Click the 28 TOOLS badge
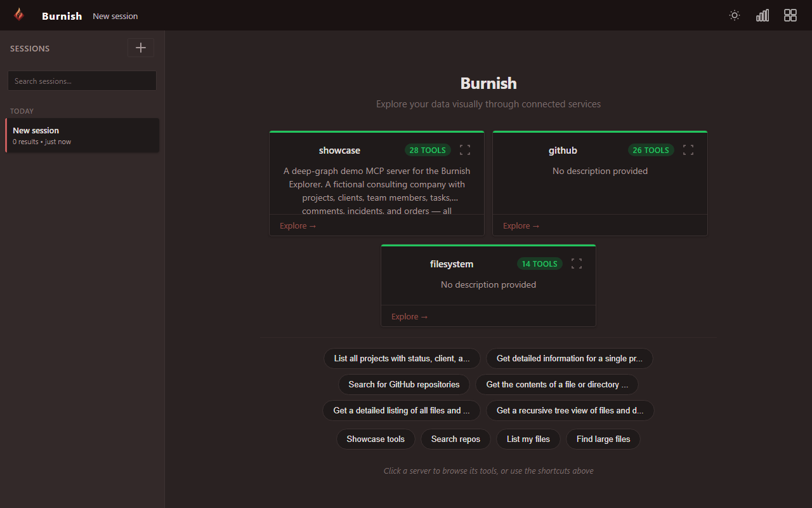The image size is (812, 508). pyautogui.click(x=428, y=150)
